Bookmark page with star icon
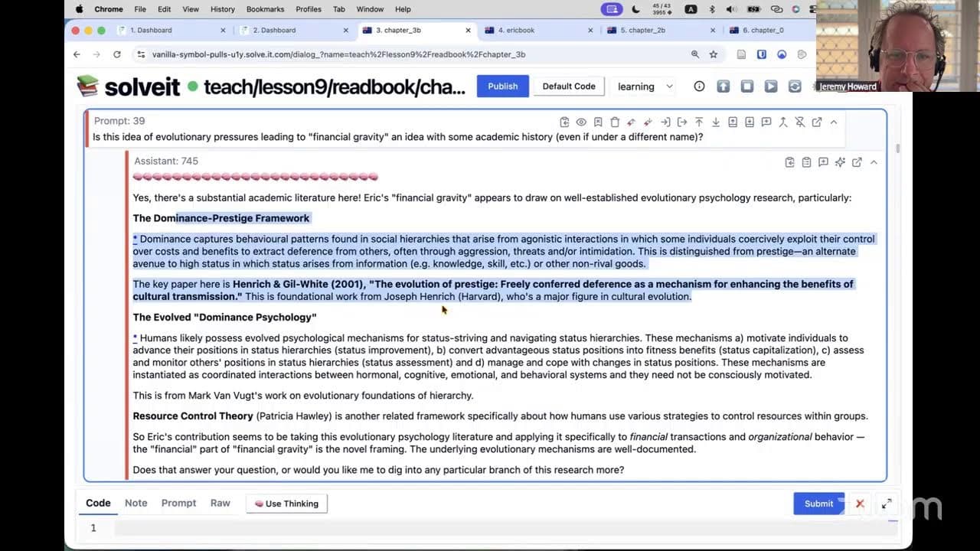The height and width of the screenshot is (551, 980). tap(714, 54)
